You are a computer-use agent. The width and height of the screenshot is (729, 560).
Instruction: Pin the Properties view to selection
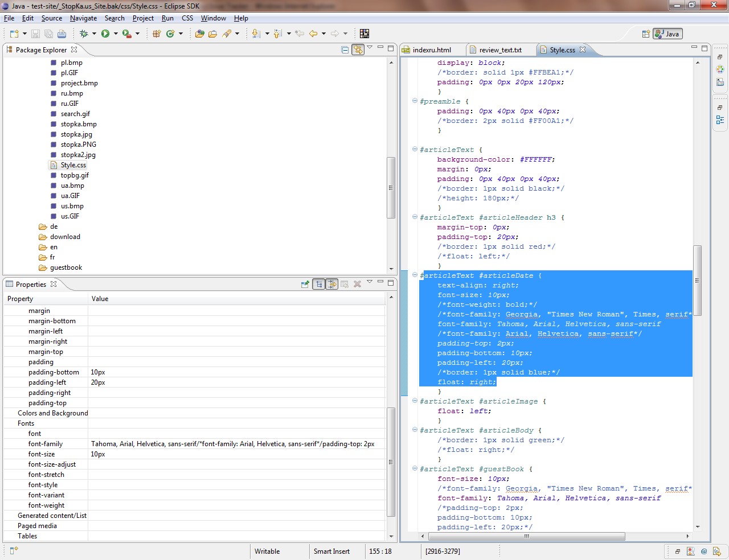tap(305, 284)
